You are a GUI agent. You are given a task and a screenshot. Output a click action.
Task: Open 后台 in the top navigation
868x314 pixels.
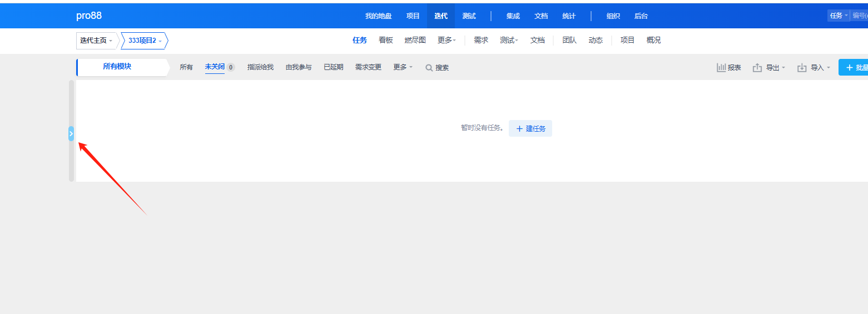641,16
